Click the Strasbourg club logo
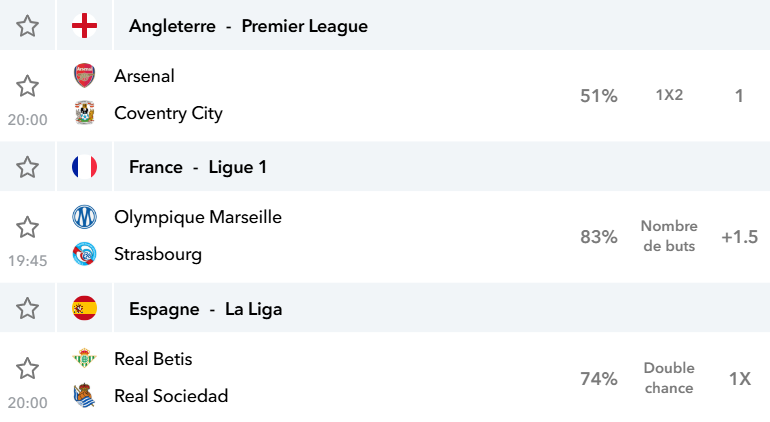This screenshot has width=770, height=422. pyautogui.click(x=84, y=254)
